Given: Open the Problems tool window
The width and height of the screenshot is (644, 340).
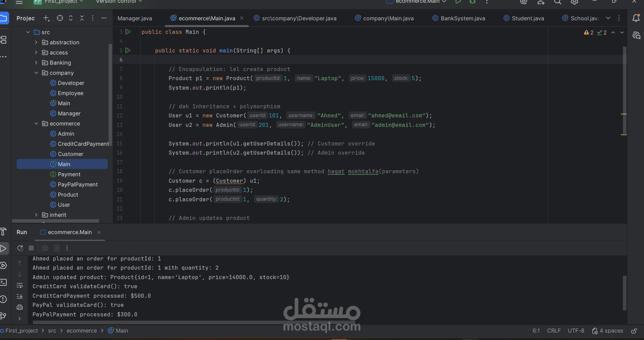Looking at the screenshot, I should coord(4,299).
